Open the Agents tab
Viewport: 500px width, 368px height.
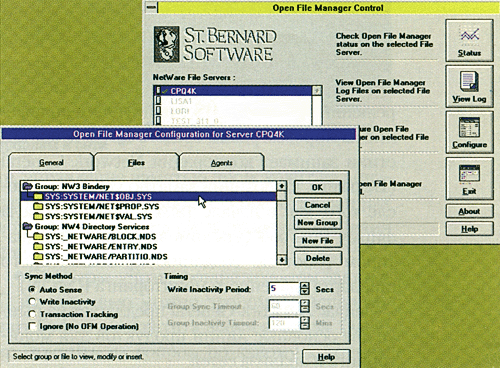222,163
